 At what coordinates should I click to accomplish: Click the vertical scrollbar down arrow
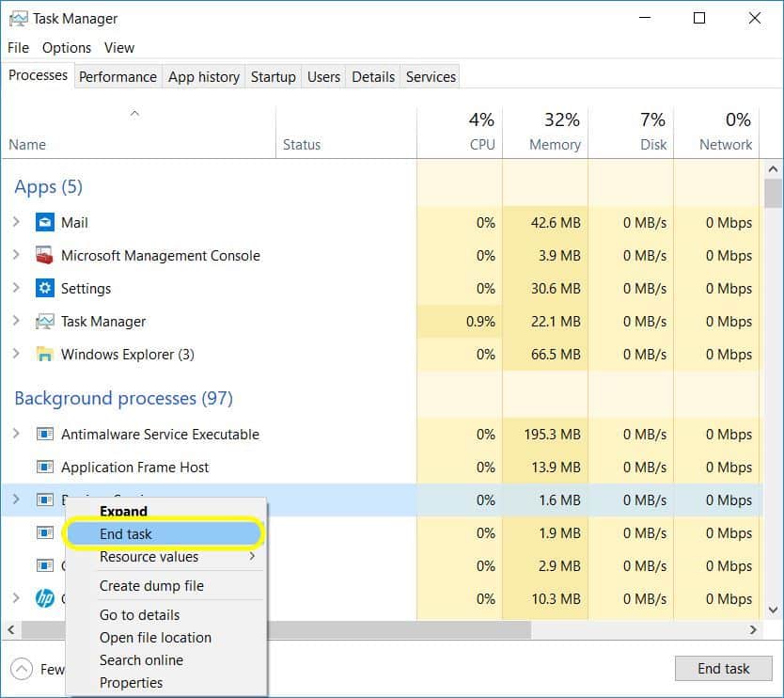point(774,610)
